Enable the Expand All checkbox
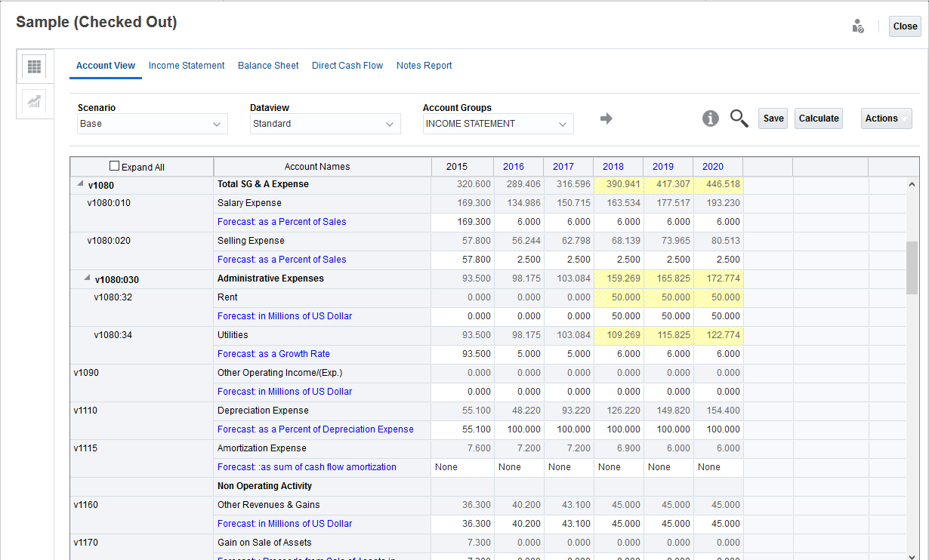Viewport: 929px width, 560px height. (114, 165)
